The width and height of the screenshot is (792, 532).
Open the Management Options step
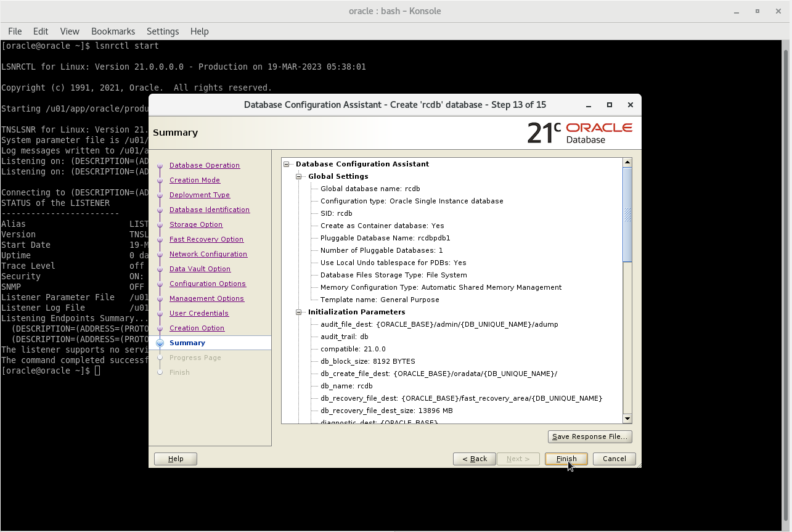click(x=207, y=298)
